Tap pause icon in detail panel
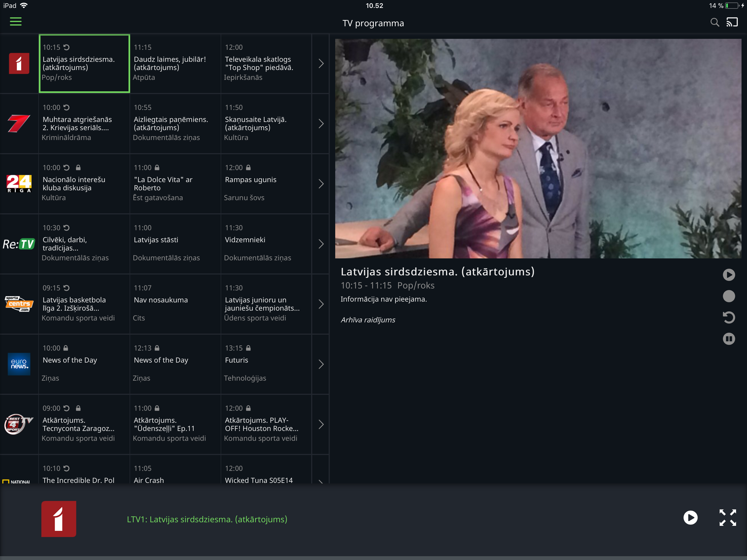This screenshot has height=560, width=747. click(x=729, y=339)
